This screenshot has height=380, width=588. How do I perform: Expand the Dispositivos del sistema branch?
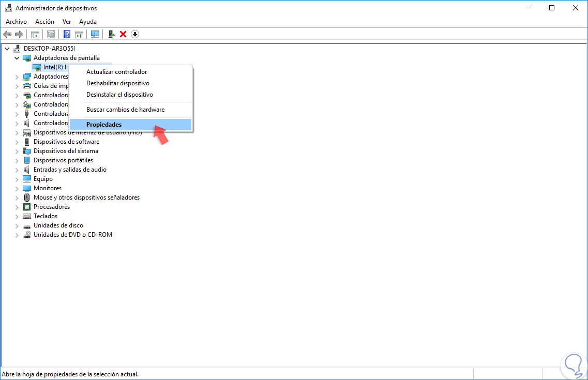pyautogui.click(x=17, y=151)
